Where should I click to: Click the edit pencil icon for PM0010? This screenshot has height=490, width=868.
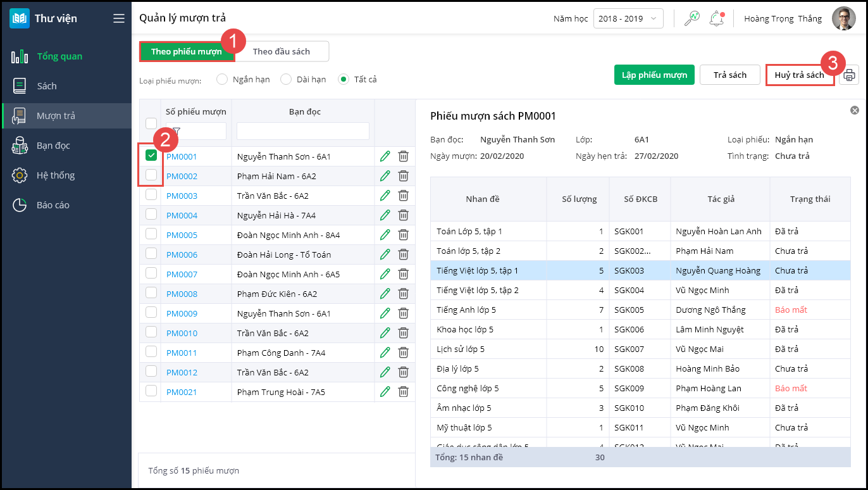point(385,333)
